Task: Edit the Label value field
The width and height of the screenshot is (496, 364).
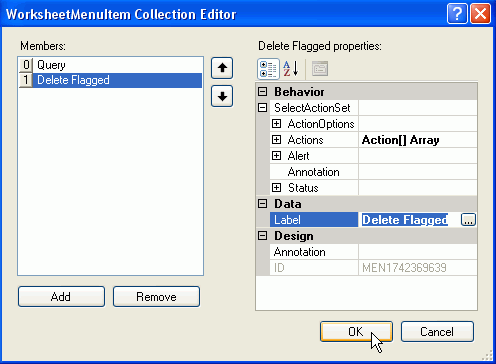Action: pos(410,220)
